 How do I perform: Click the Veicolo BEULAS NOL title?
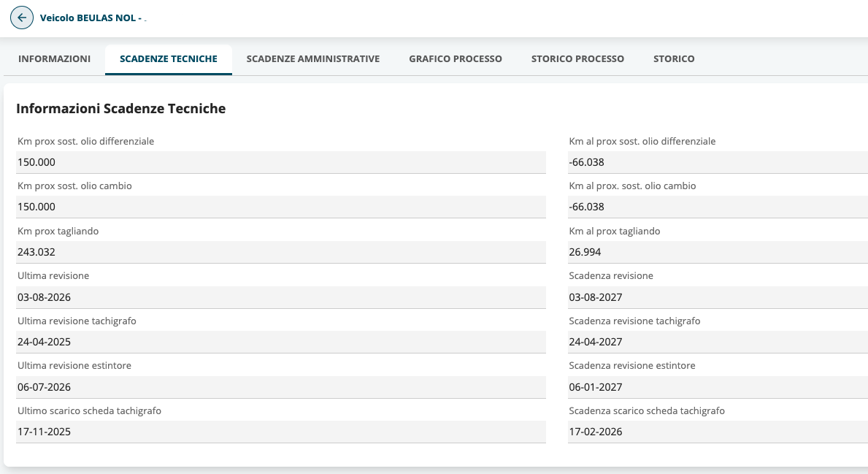pyautogui.click(x=91, y=18)
